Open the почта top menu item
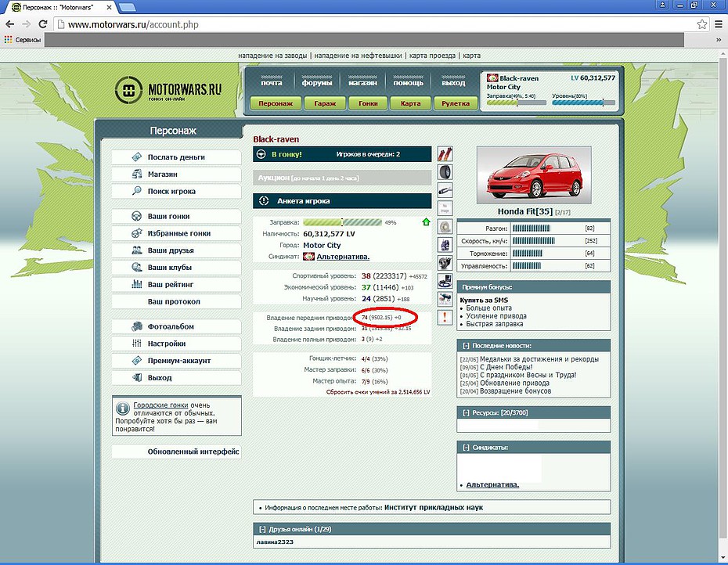This screenshot has width=728, height=565. point(272,83)
